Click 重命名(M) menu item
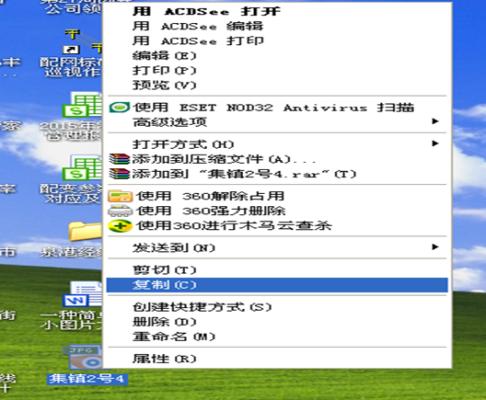The height and width of the screenshot is (400, 486). pos(277,337)
